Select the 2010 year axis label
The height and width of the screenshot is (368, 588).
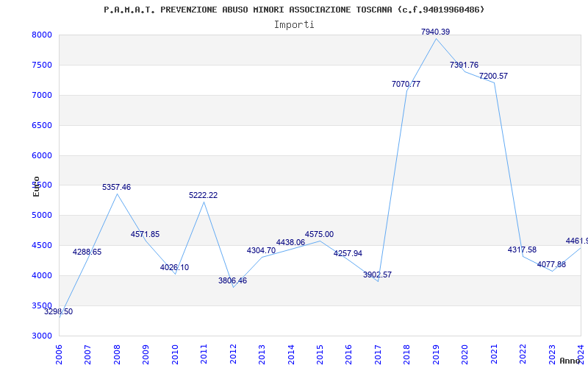pyautogui.click(x=175, y=355)
